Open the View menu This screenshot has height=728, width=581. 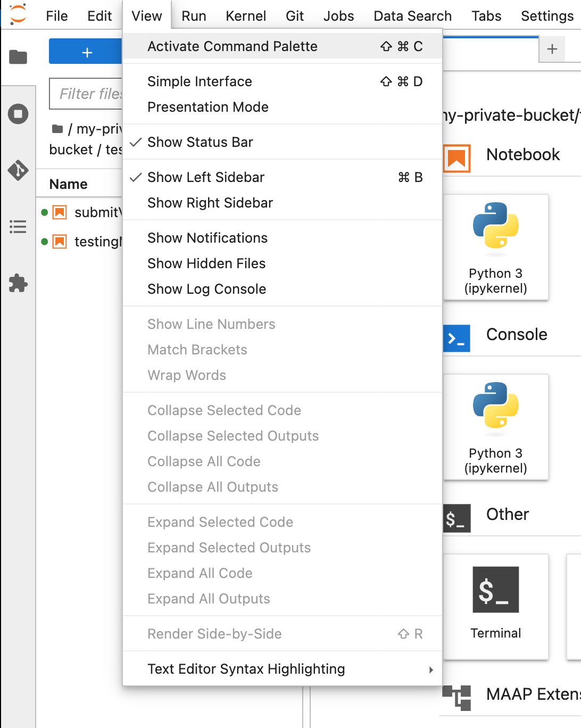coord(147,16)
